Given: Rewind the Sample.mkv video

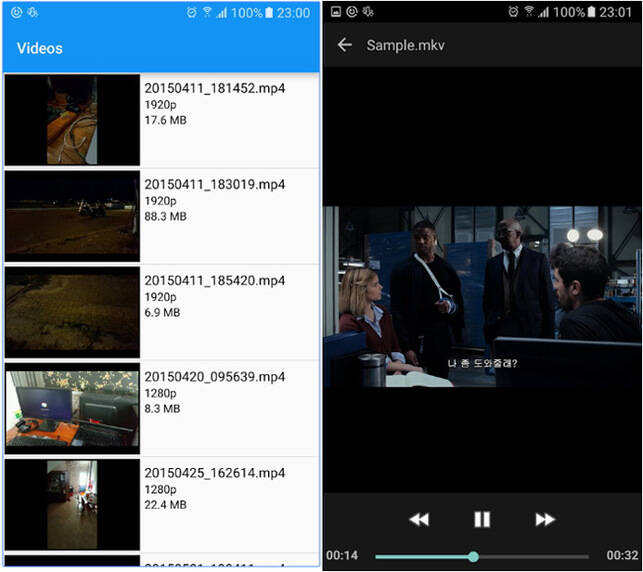Looking at the screenshot, I should click(419, 519).
